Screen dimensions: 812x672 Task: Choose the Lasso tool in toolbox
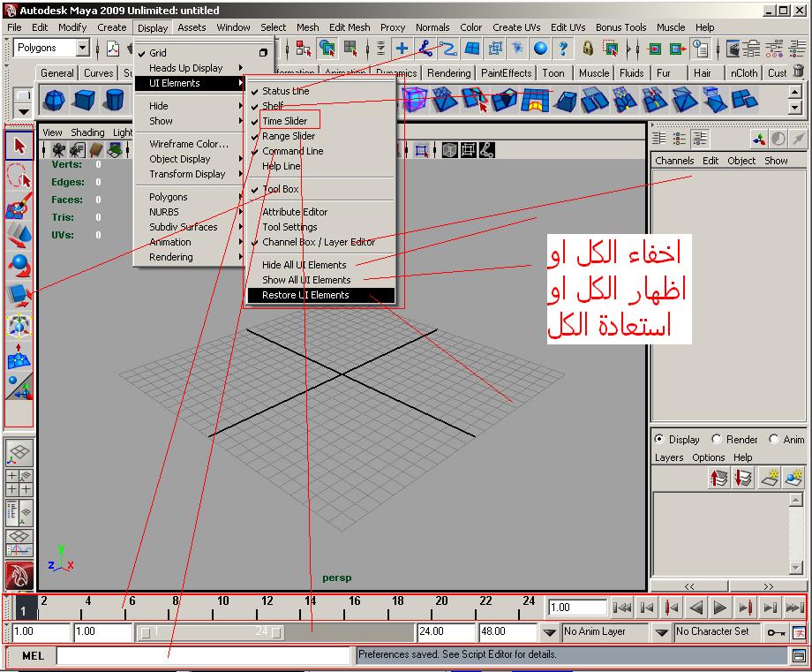[x=19, y=176]
